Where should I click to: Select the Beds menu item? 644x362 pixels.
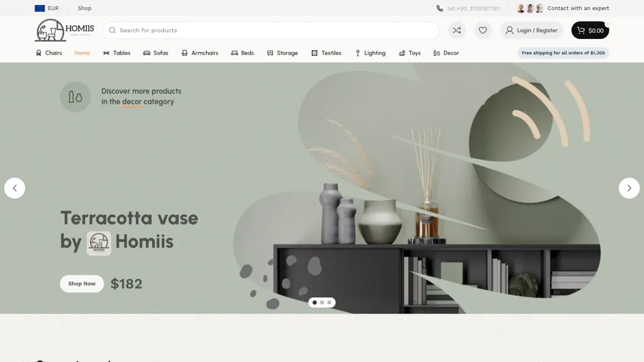pyautogui.click(x=242, y=53)
